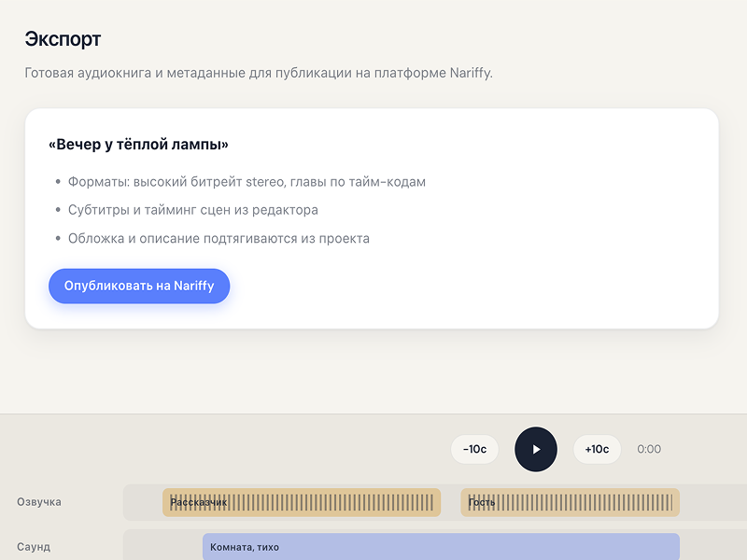Viewport: 747px width, 560px height.
Task: Select the Рассказчик voice clip
Action: pos(302,502)
